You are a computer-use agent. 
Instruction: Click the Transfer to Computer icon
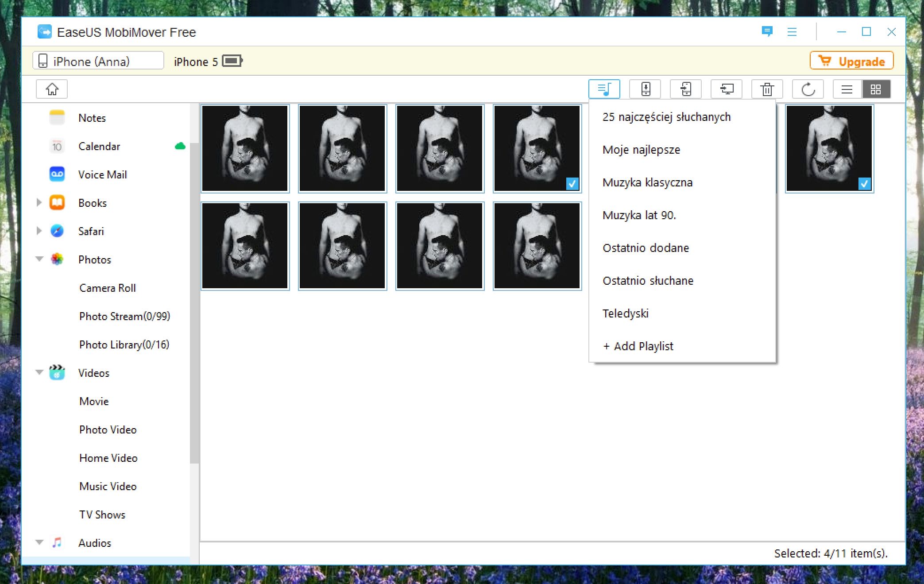(726, 89)
